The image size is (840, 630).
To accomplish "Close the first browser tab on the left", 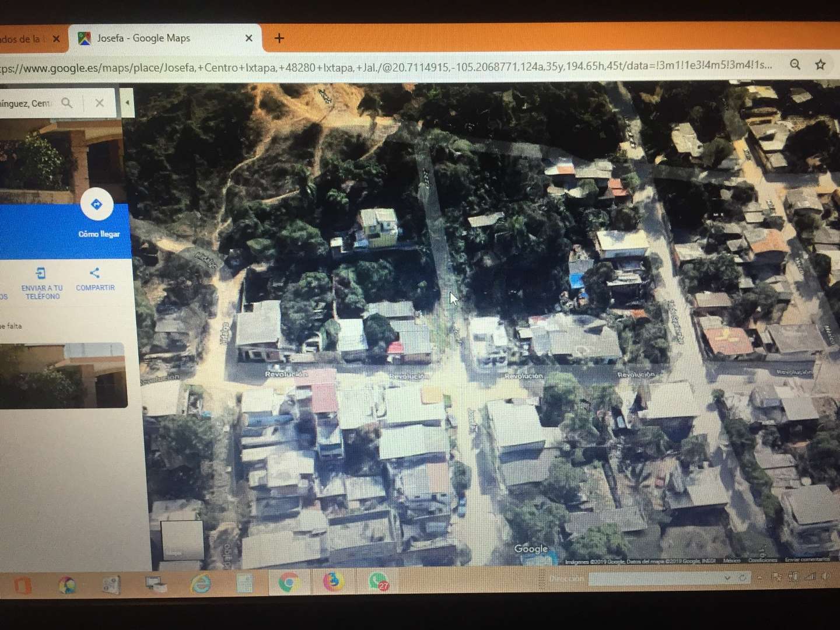I will pos(56,39).
